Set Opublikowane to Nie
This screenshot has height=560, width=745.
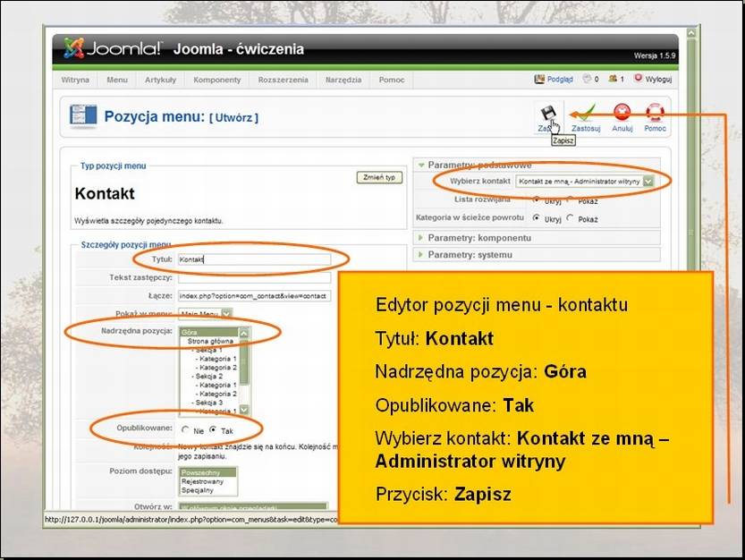[185, 429]
